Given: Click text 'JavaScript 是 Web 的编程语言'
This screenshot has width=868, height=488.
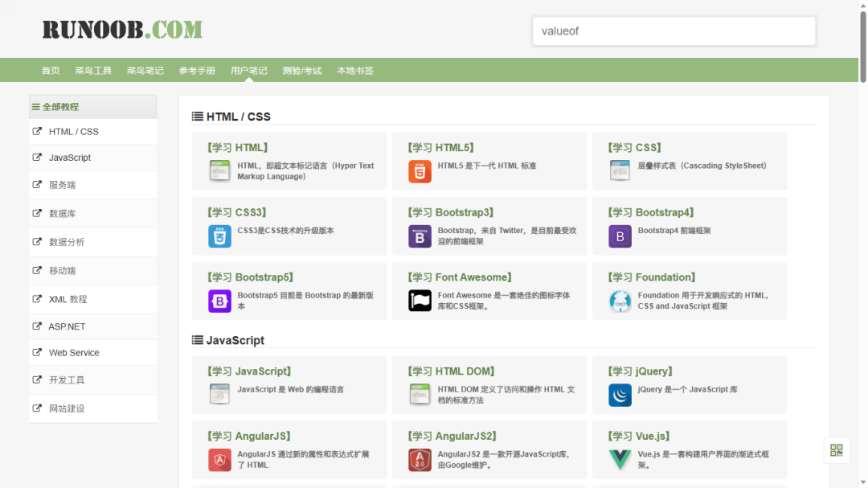Looking at the screenshot, I should [x=291, y=389].
